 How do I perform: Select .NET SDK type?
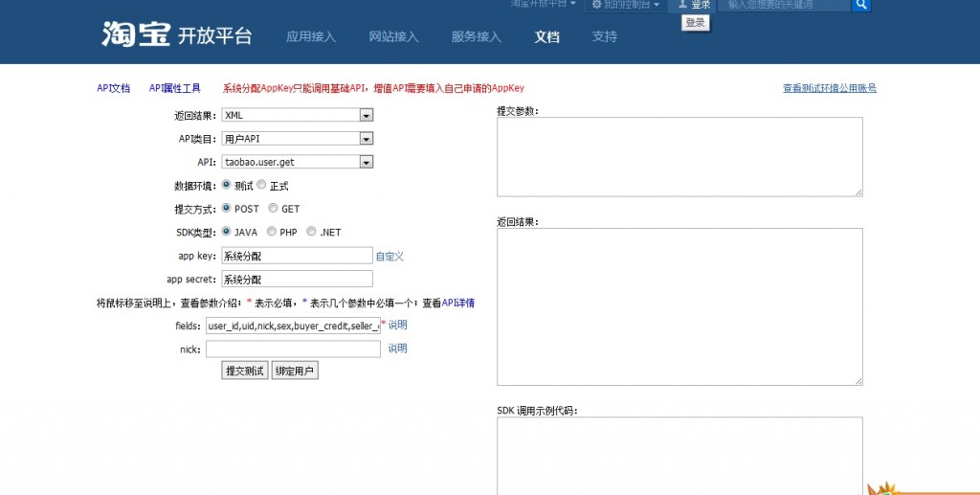311,232
